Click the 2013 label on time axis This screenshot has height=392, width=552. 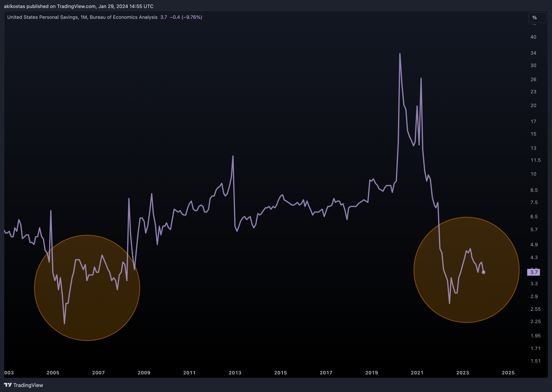(x=235, y=373)
